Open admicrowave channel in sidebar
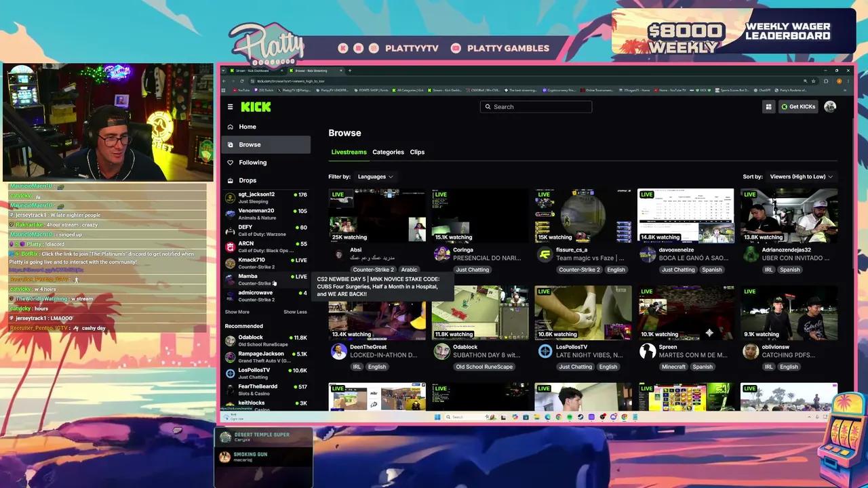Screen dimensions: 868x488 (266, 296)
